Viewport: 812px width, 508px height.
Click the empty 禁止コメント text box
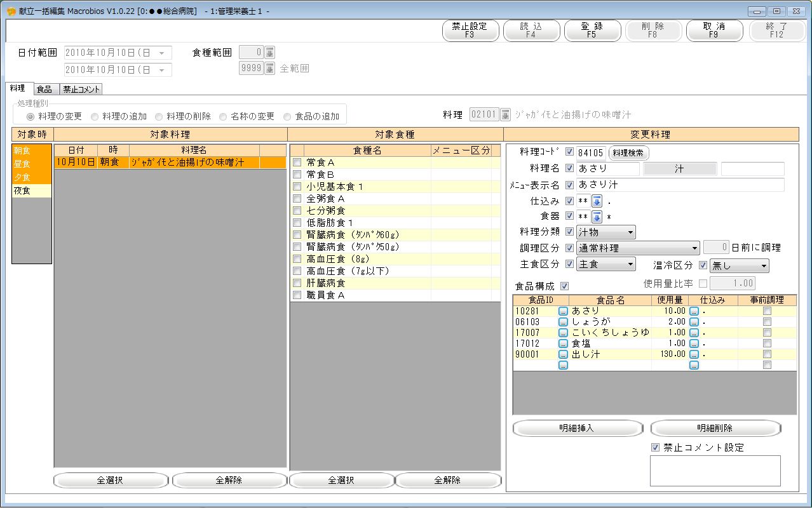(715, 471)
